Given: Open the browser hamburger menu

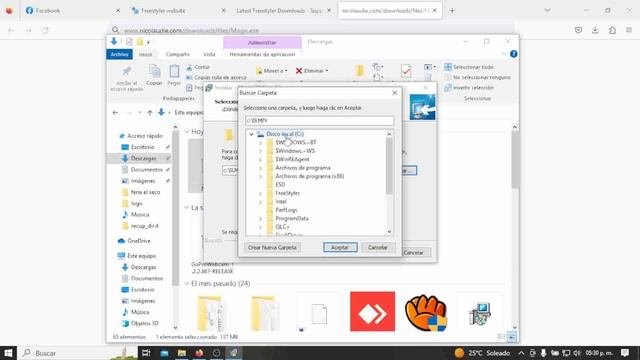Looking at the screenshot, I should point(629,30).
